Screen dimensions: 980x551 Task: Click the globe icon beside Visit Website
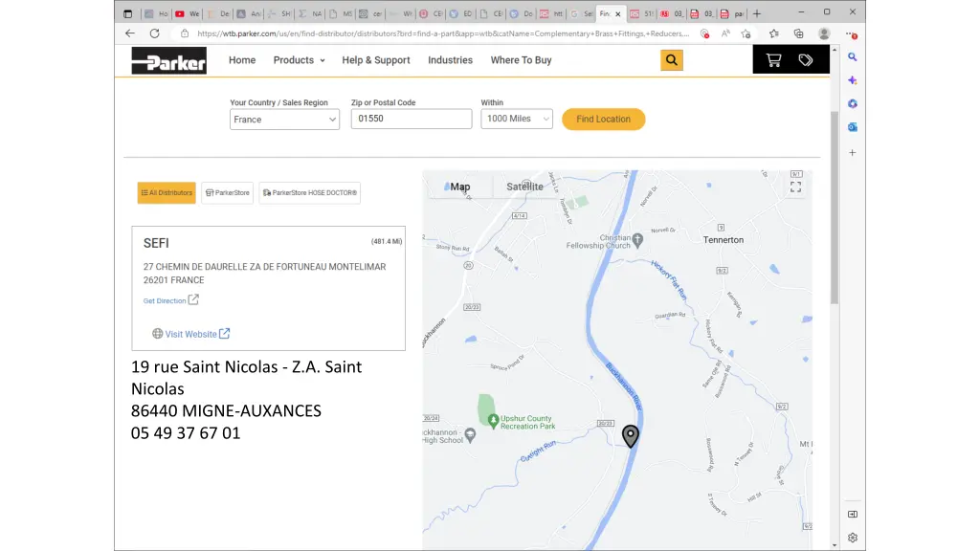(158, 334)
